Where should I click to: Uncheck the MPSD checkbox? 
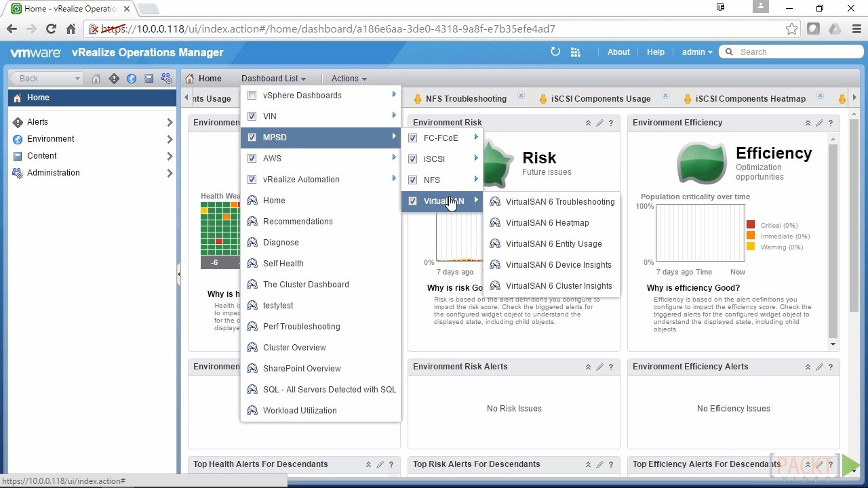252,138
